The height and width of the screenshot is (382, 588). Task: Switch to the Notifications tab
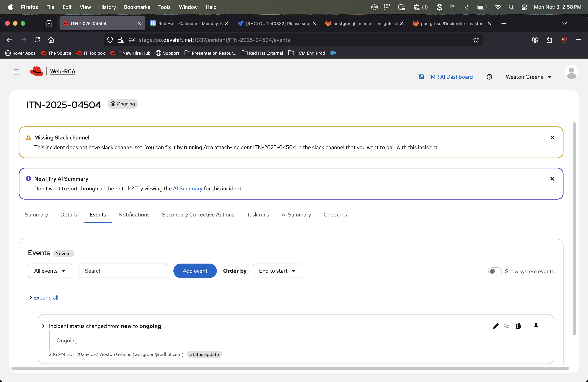coord(134,215)
